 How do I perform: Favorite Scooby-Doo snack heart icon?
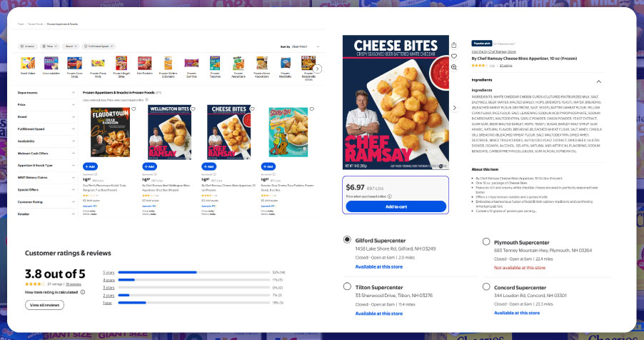point(312,109)
